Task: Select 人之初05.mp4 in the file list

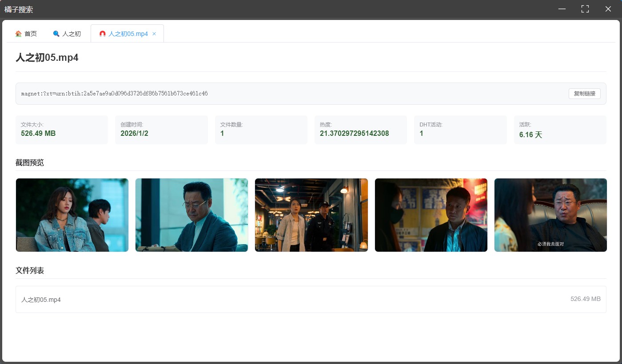Action: click(x=311, y=299)
